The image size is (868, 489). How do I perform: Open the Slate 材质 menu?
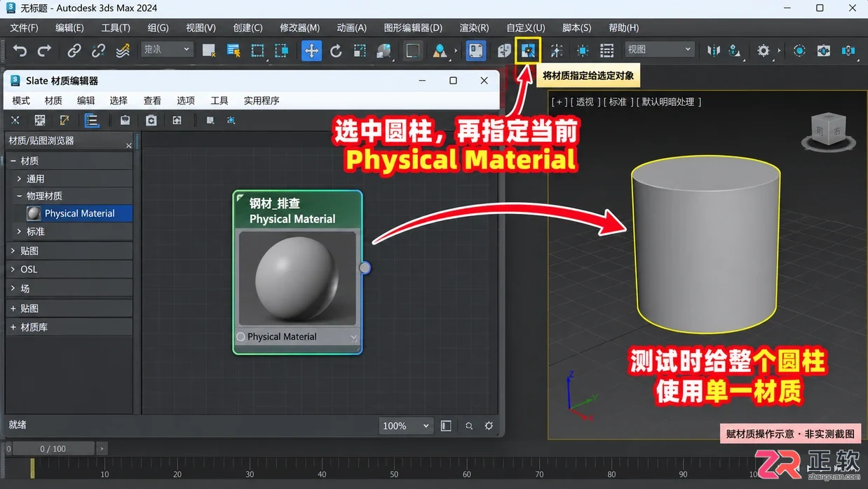[x=53, y=100]
